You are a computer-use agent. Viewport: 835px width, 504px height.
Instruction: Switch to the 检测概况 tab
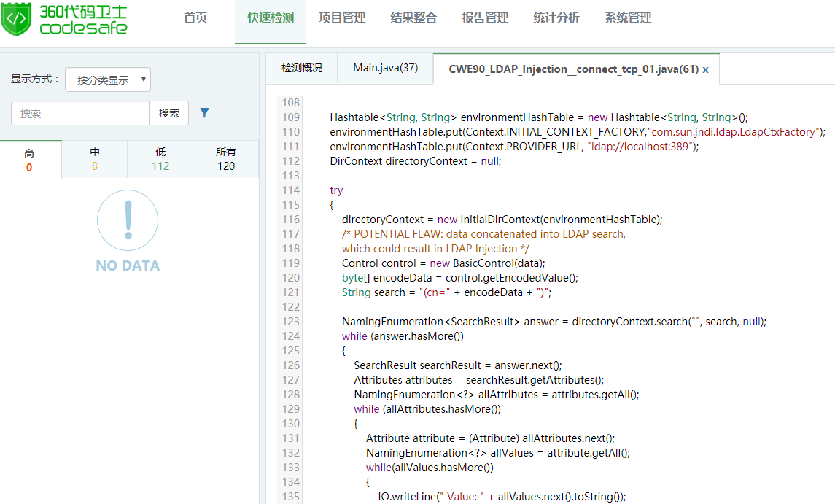(x=301, y=69)
